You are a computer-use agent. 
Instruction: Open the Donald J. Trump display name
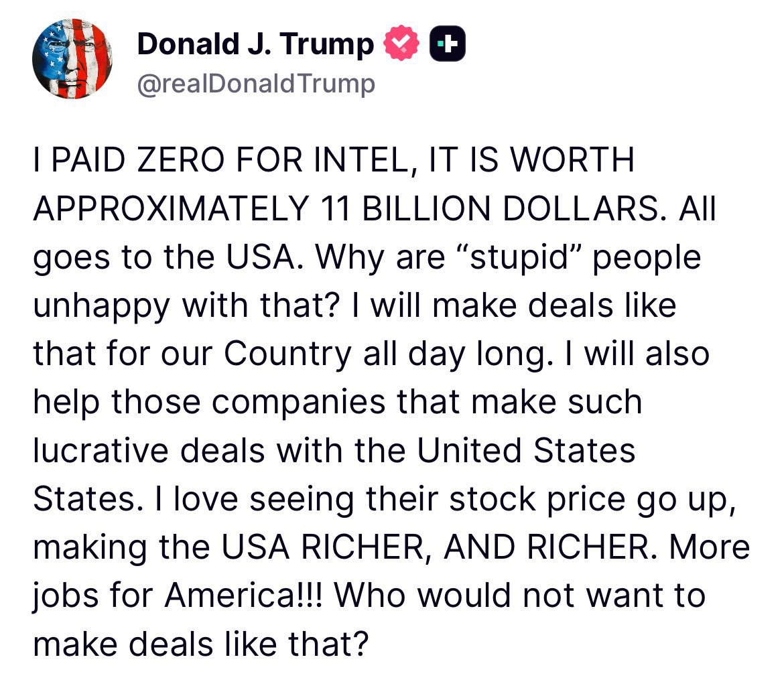tap(255, 44)
